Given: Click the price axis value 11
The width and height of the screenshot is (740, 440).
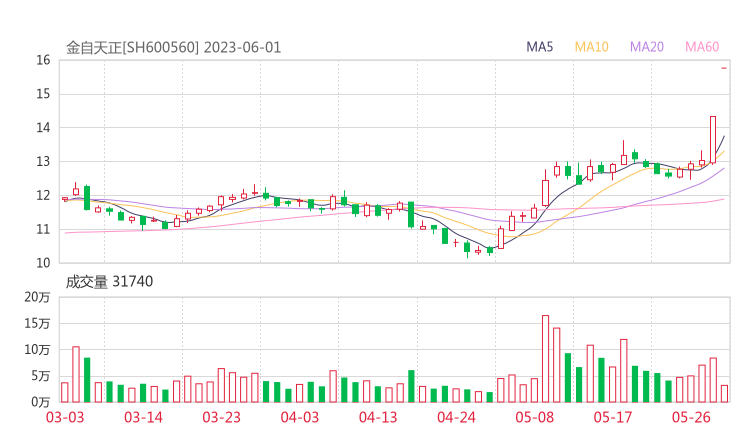Looking at the screenshot, I should [x=43, y=229].
